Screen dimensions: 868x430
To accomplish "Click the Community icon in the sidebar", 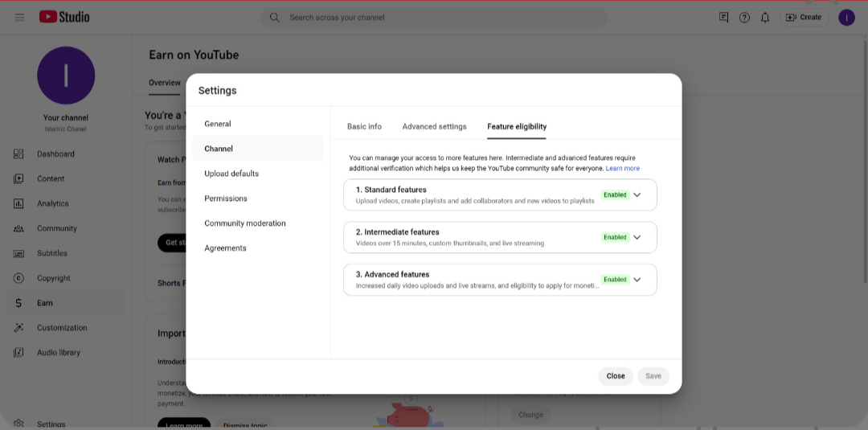I will (18, 228).
